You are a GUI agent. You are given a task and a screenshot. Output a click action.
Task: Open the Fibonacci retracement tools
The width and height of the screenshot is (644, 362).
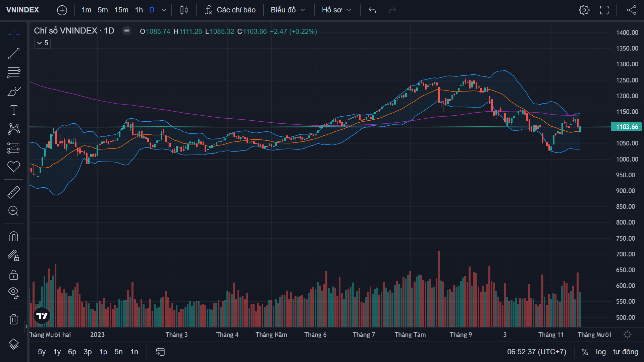14,72
